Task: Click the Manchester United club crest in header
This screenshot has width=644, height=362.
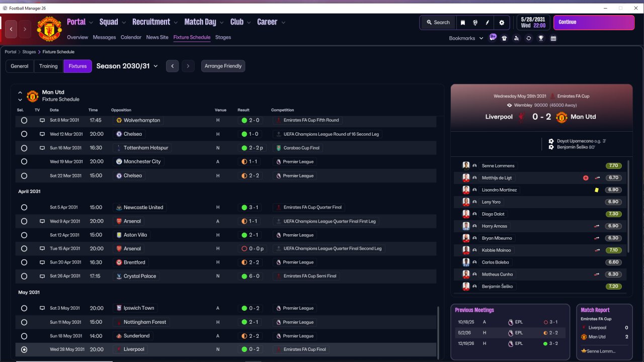Action: tap(49, 29)
